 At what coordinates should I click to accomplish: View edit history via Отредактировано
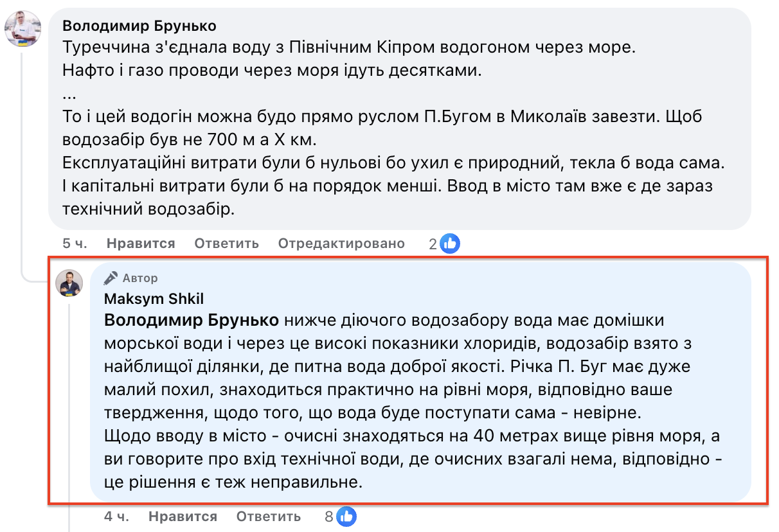341,244
